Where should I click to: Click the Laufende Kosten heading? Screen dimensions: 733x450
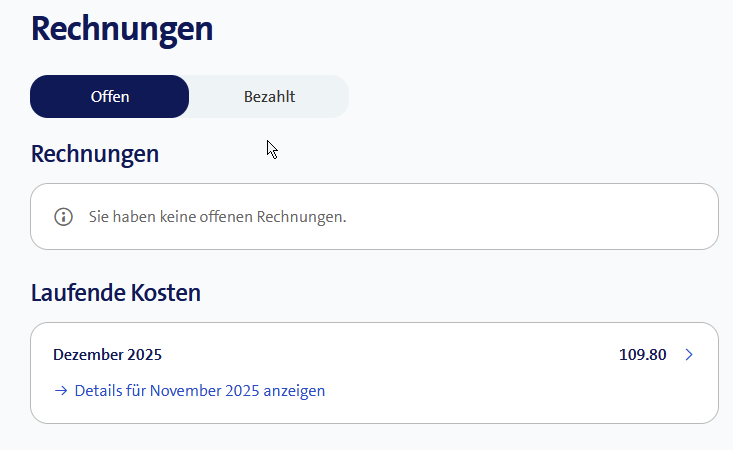[x=116, y=293]
